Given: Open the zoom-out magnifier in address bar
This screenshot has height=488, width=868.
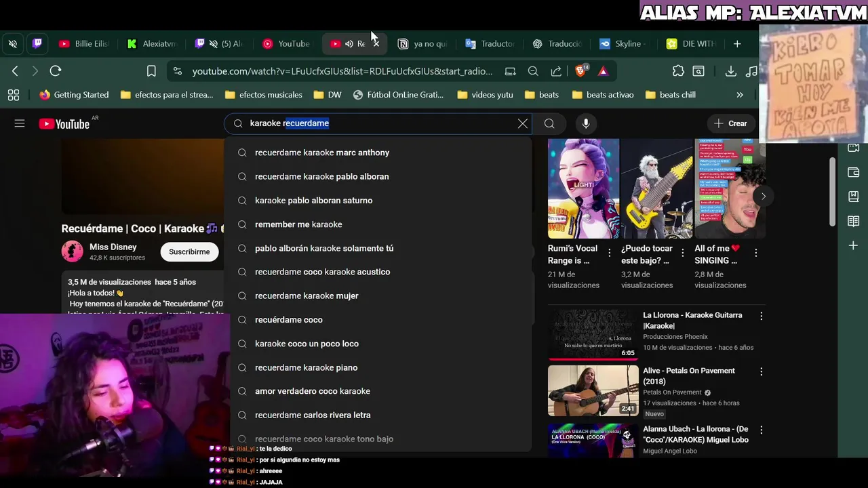Looking at the screenshot, I should point(533,70).
